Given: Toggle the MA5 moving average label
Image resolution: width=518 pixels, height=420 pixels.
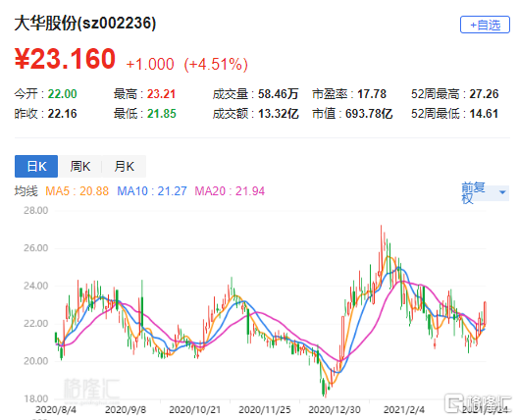Looking at the screenshot, I should tap(77, 191).
